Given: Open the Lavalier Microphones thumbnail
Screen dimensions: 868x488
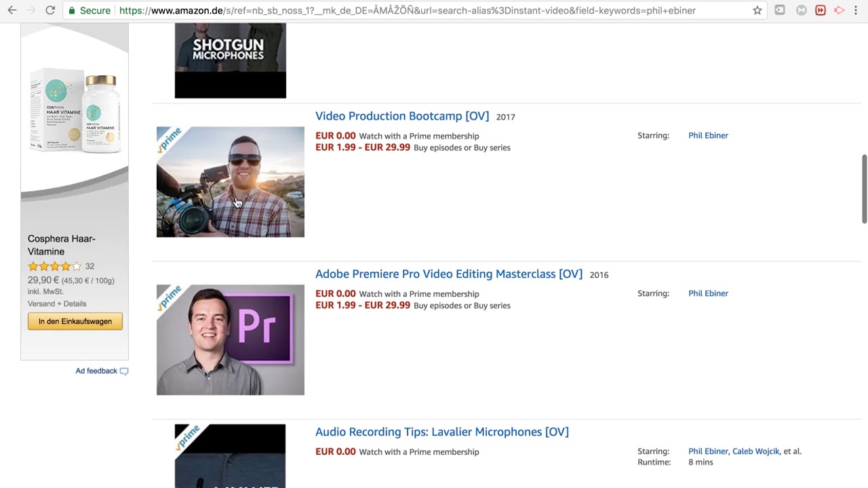Looking at the screenshot, I should click(231, 456).
